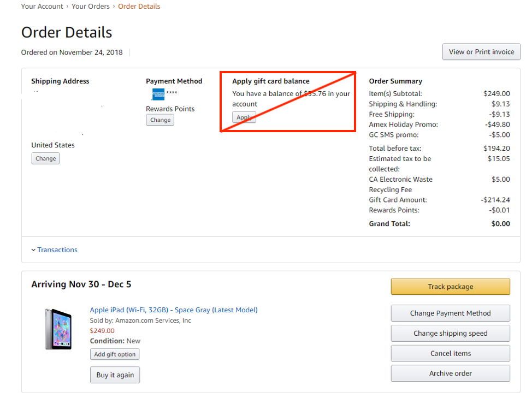This screenshot has height=398, width=532.
Task: Navigate to Your Orders breadcrumb
Action: (91, 7)
